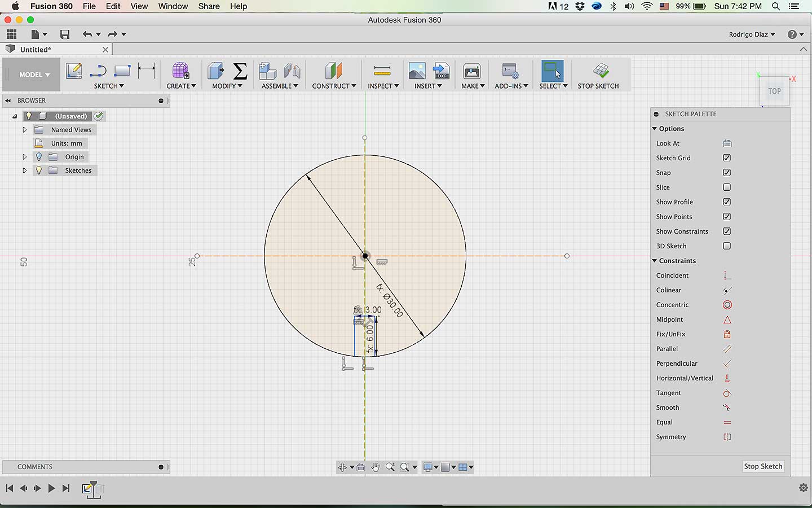
Task: Click the Joint assemble icon
Action: pos(292,71)
